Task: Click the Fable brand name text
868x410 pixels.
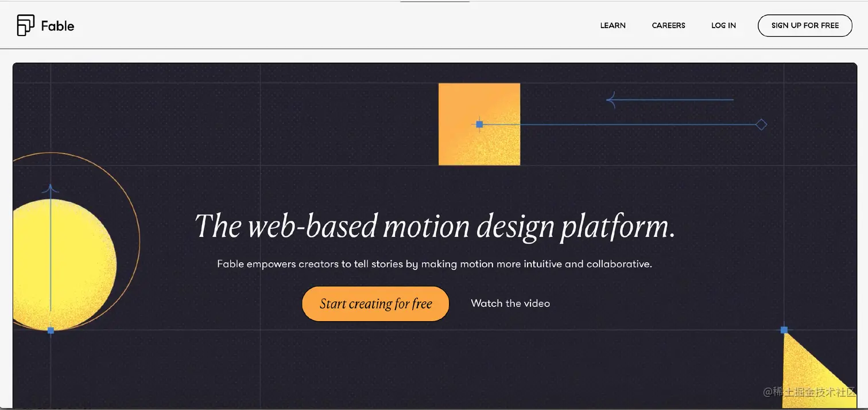Action: click(57, 26)
